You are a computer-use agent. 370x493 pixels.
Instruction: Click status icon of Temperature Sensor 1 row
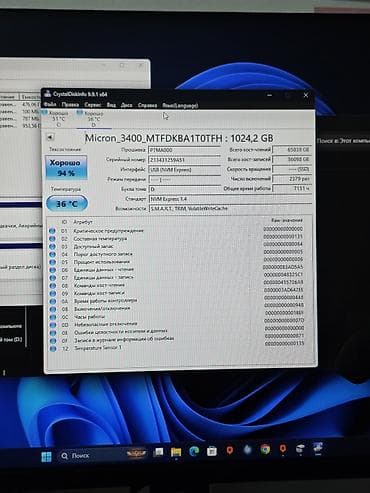pos(53,349)
